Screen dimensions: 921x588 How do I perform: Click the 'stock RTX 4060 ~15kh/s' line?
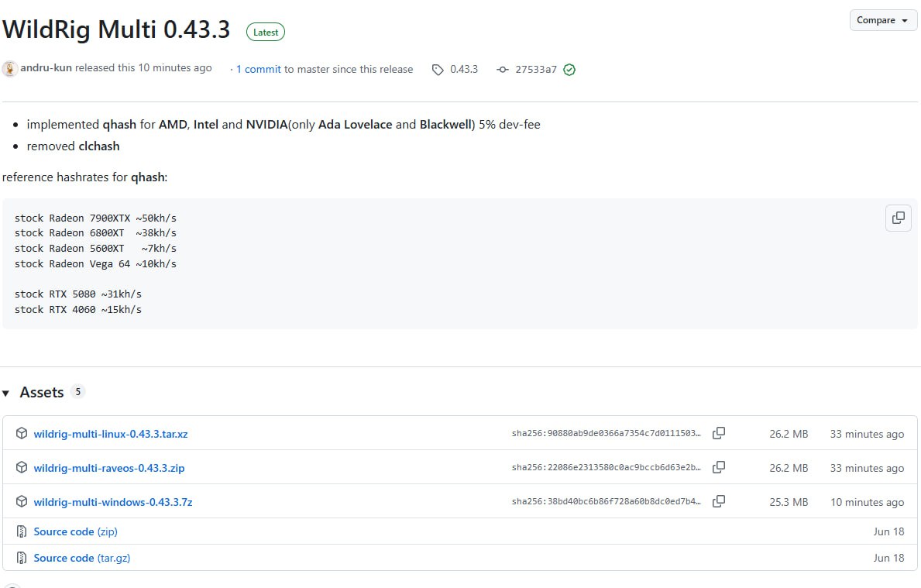coord(78,310)
